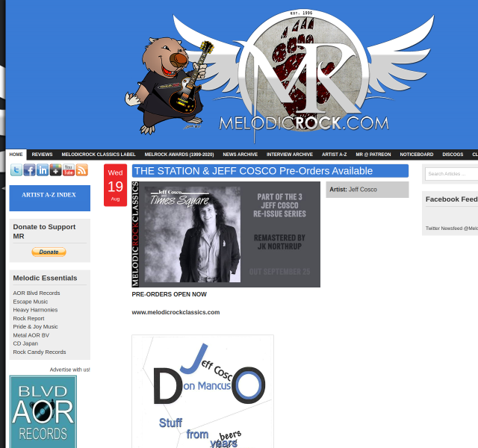Click the wombat guitar mascot image
Image resolution: width=478 pixels, height=448 pixels.
click(170, 87)
